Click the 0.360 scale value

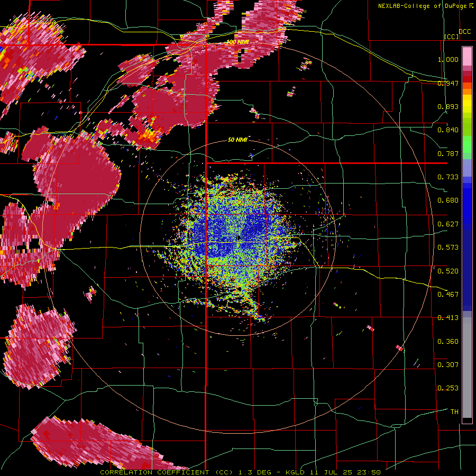(x=448, y=342)
